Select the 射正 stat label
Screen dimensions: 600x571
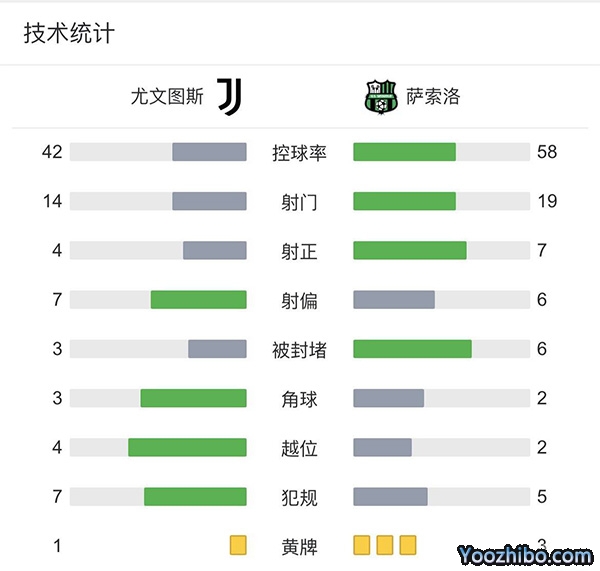tap(299, 251)
